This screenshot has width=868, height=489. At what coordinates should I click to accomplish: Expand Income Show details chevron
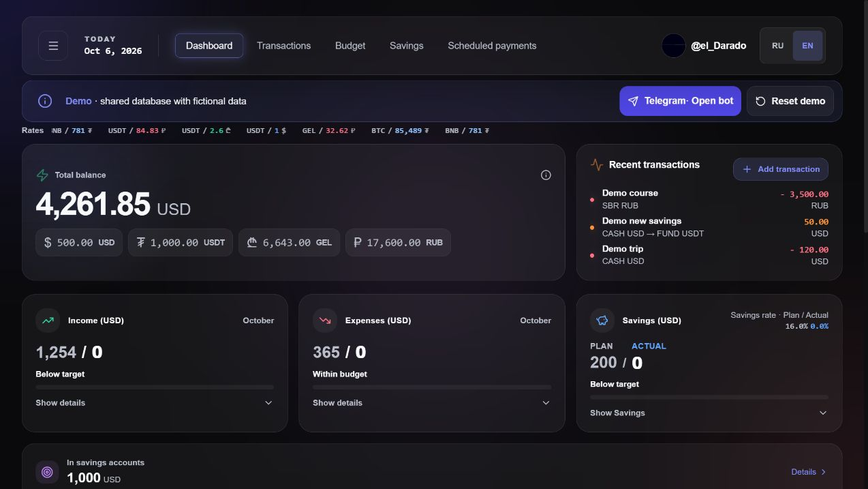click(268, 403)
